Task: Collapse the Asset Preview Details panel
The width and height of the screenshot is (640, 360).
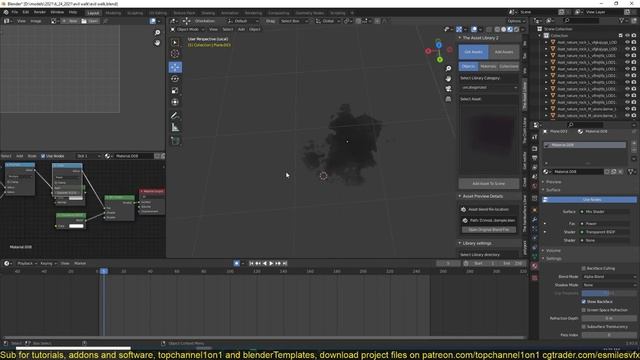Action: tap(460, 196)
